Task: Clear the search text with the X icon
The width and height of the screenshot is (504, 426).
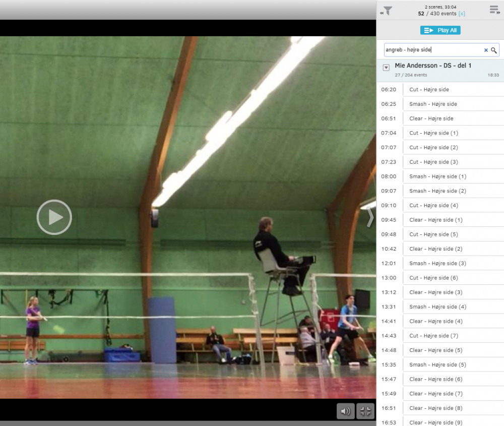Action: (486, 50)
